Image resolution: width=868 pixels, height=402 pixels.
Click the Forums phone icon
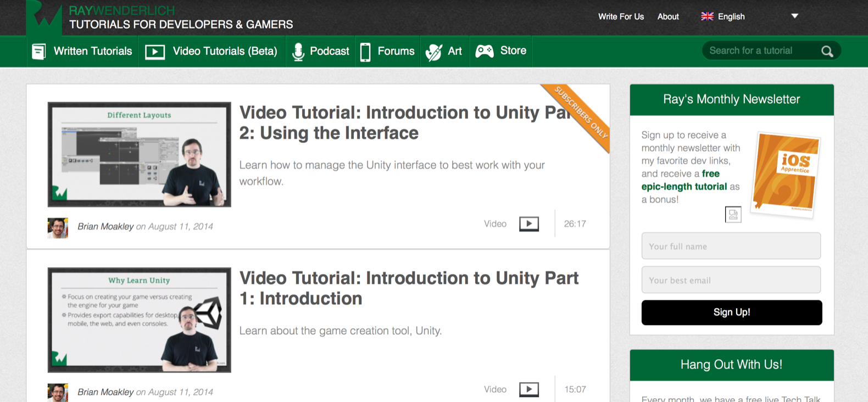365,52
